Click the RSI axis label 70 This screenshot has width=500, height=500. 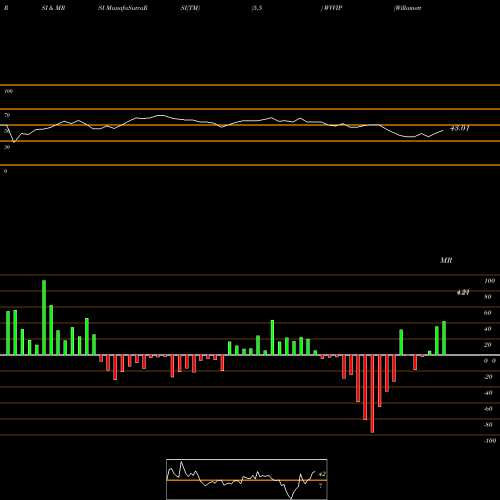(x=7, y=115)
